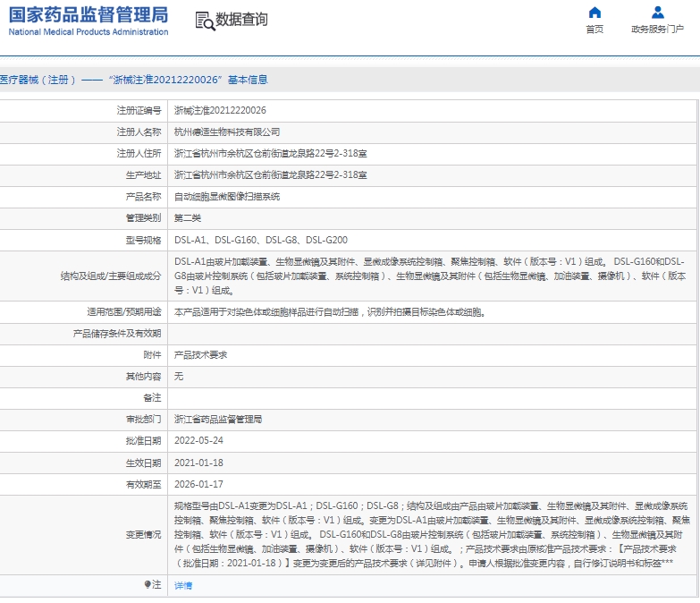The height and width of the screenshot is (603, 700).
Task: Click the 注册证编号 label
Action: coord(139,110)
